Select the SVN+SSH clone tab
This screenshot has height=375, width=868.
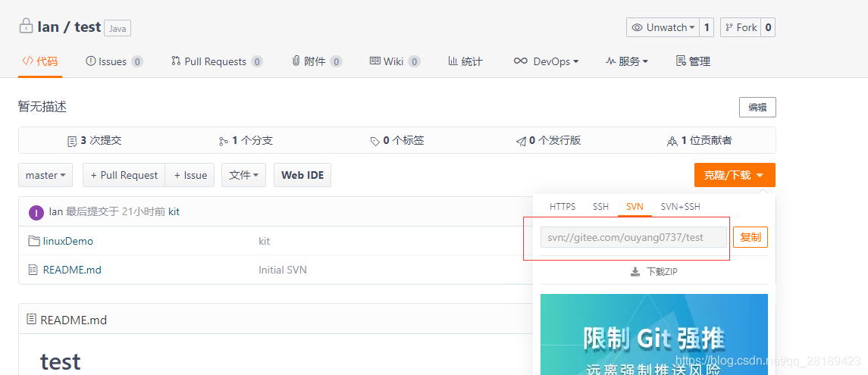680,206
